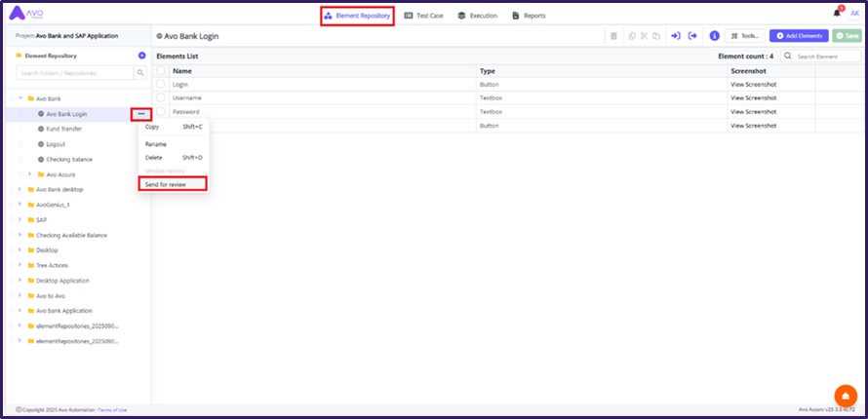Screen dimensions: 868x419
Task: Click the Add Elements button
Action: tap(799, 36)
